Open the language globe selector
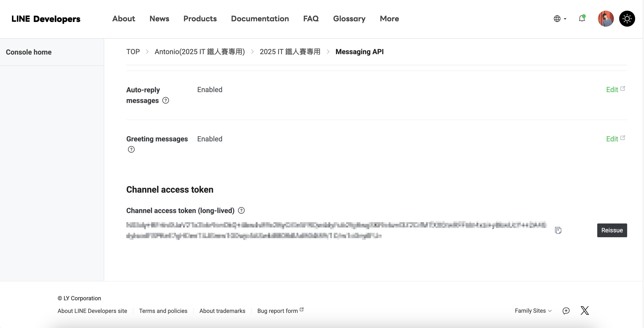This screenshot has height=328, width=644. (x=560, y=19)
